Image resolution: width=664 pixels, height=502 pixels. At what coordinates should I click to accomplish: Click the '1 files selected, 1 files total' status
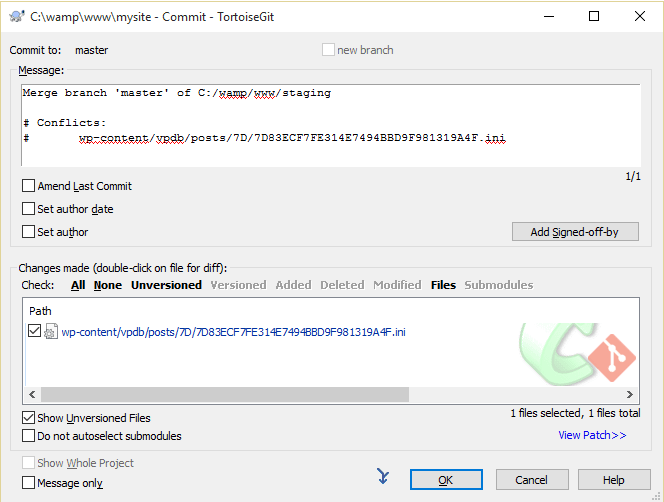click(x=575, y=413)
